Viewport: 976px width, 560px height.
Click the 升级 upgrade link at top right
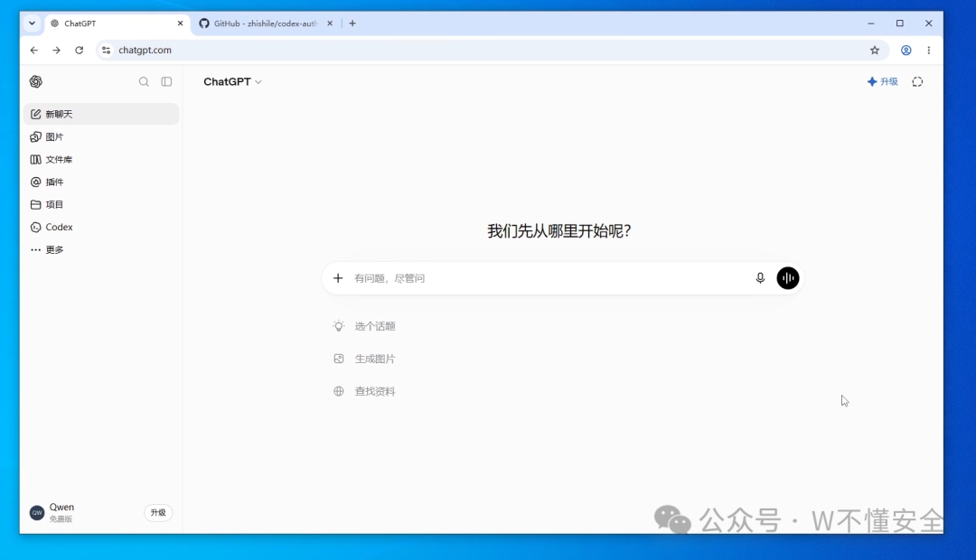point(883,81)
